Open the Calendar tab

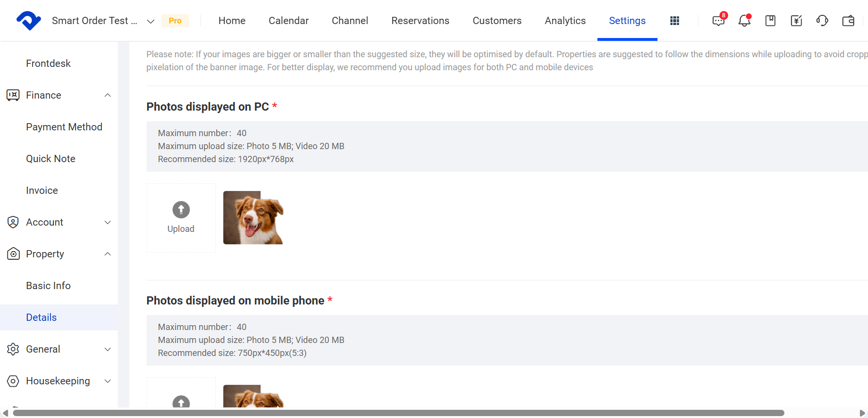pyautogui.click(x=288, y=21)
